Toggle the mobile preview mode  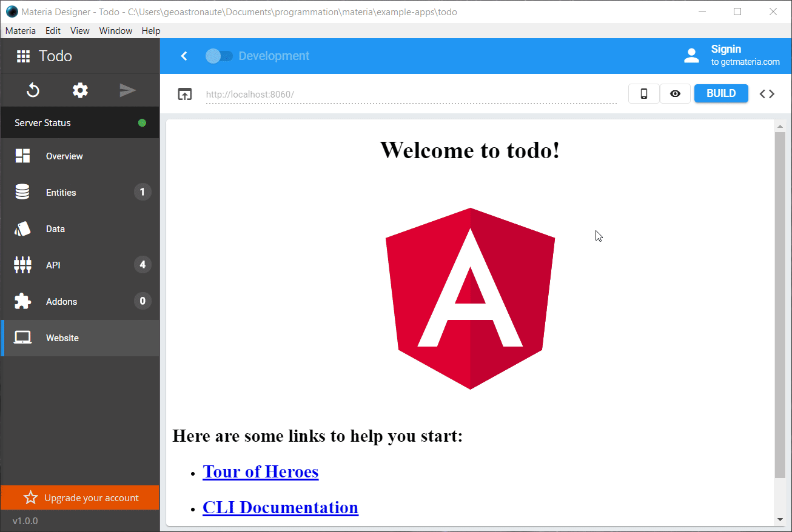pyautogui.click(x=643, y=93)
